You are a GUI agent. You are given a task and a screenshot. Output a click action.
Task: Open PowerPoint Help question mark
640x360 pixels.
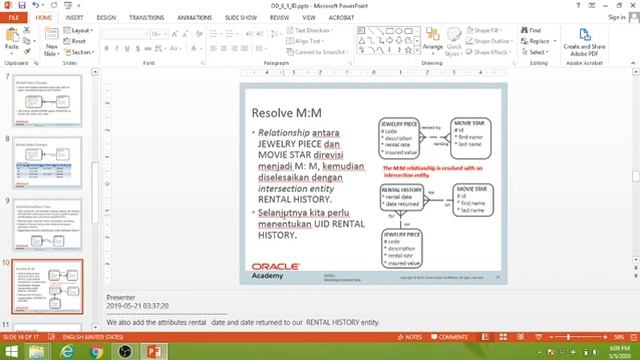coord(578,6)
